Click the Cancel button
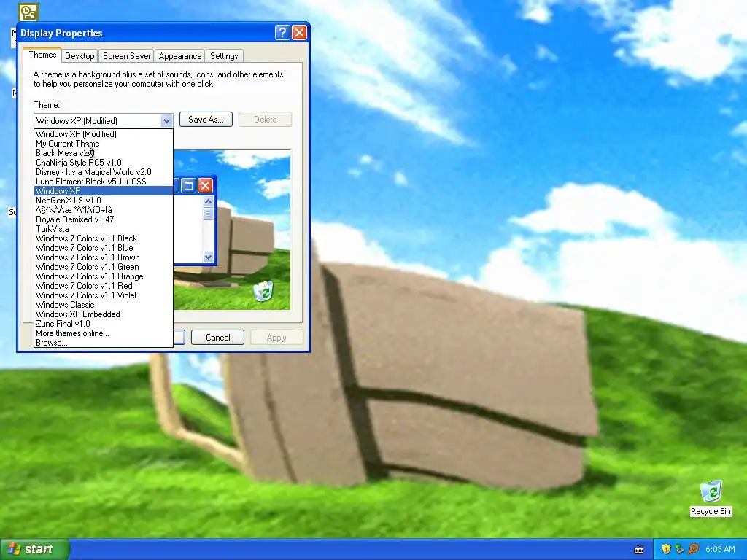The height and width of the screenshot is (560, 747). tap(217, 337)
